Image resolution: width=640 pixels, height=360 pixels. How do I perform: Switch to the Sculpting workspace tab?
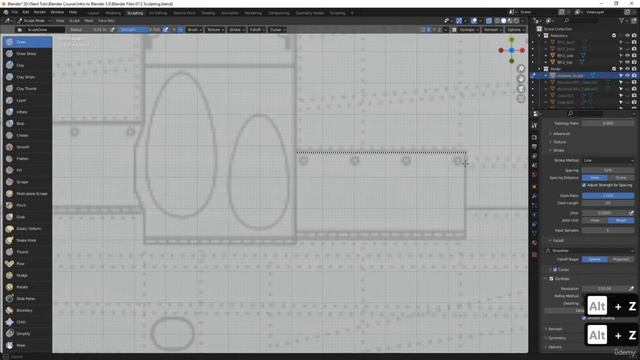[135, 13]
